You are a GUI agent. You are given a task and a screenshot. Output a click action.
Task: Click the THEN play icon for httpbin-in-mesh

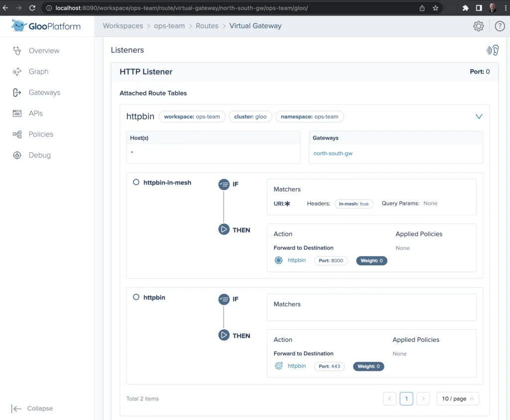click(224, 229)
